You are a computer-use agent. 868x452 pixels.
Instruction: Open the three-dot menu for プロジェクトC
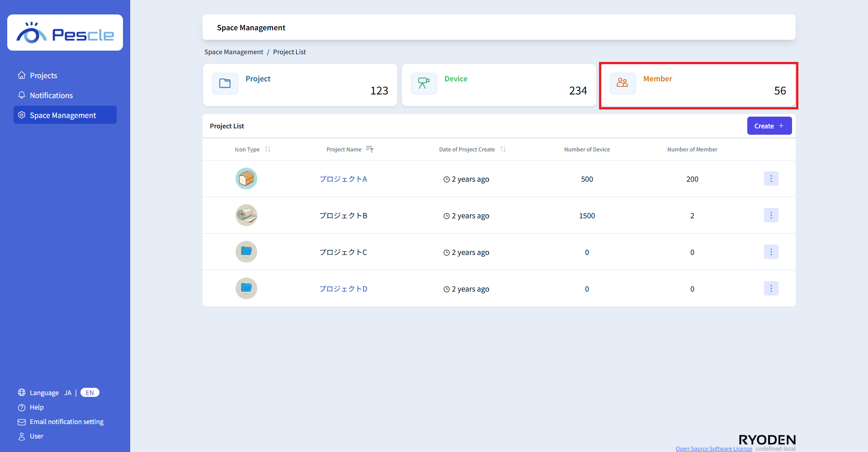coord(771,252)
